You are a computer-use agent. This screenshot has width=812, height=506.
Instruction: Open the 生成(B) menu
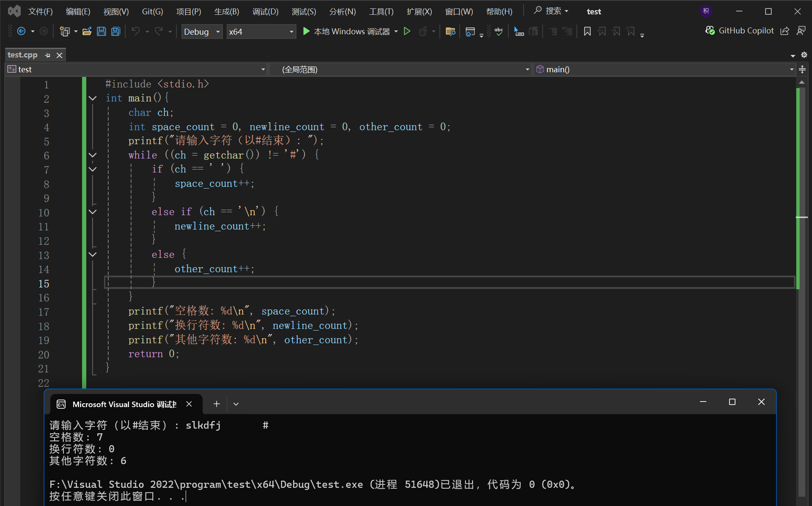[x=227, y=11]
